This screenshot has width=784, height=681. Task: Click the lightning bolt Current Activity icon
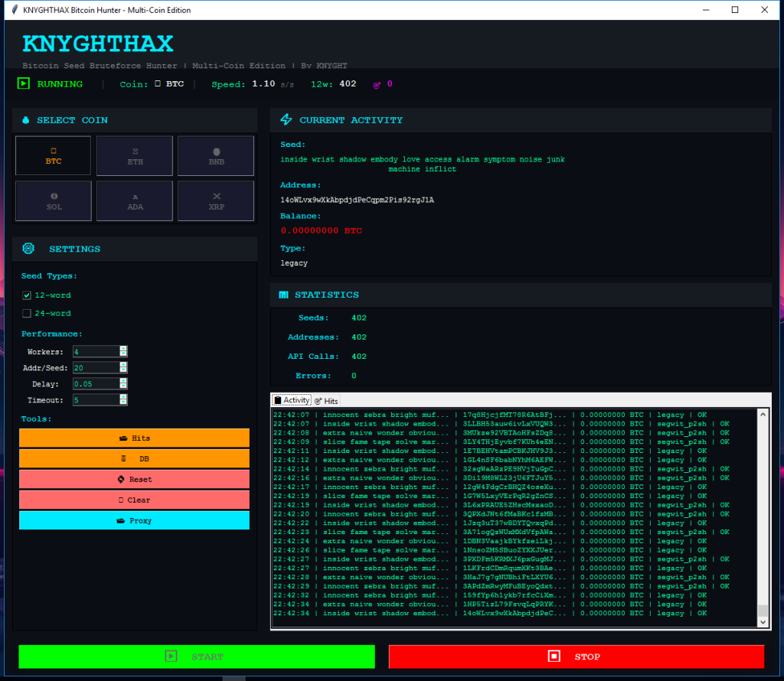[286, 120]
